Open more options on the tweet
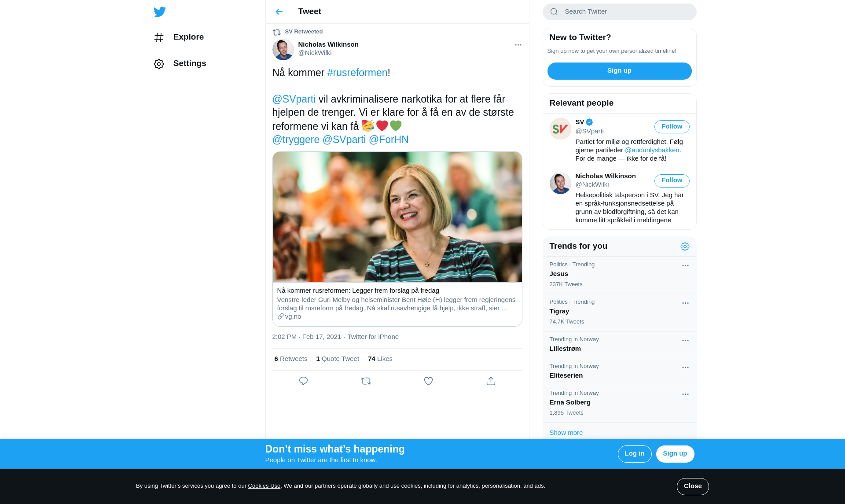The width and height of the screenshot is (845, 504). point(518,45)
